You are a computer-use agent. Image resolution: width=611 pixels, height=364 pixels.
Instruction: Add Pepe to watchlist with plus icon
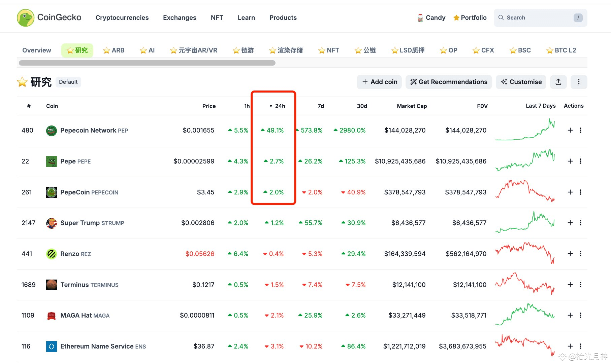coord(570,161)
